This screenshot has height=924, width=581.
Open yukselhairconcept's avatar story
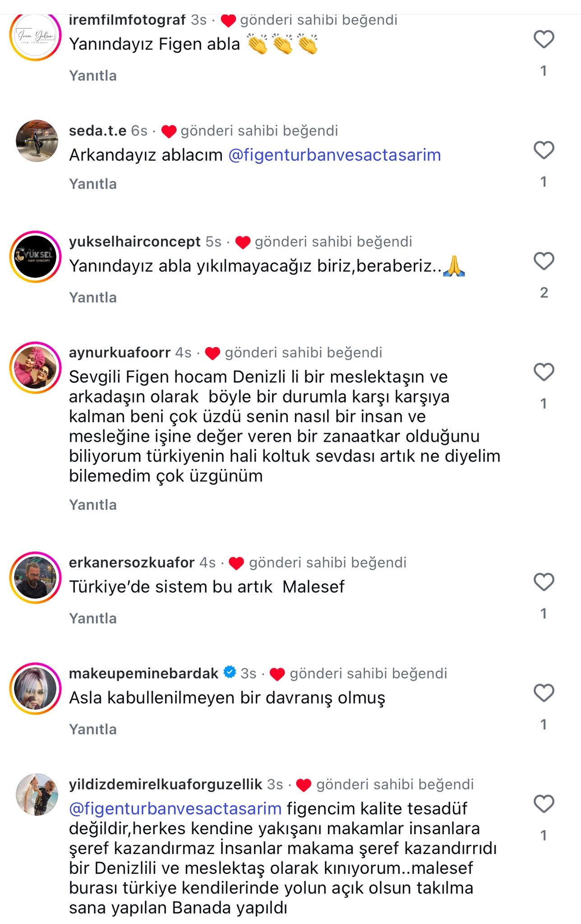tap(36, 257)
